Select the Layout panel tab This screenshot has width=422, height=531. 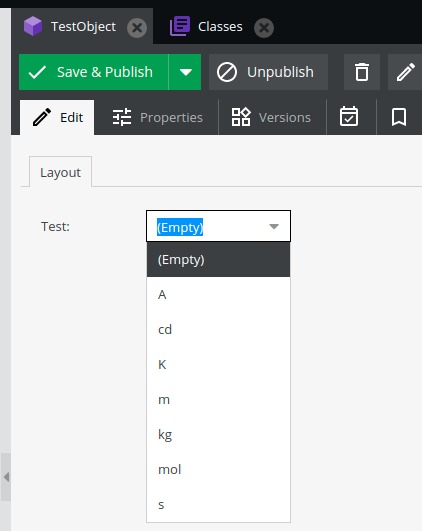[60, 172]
